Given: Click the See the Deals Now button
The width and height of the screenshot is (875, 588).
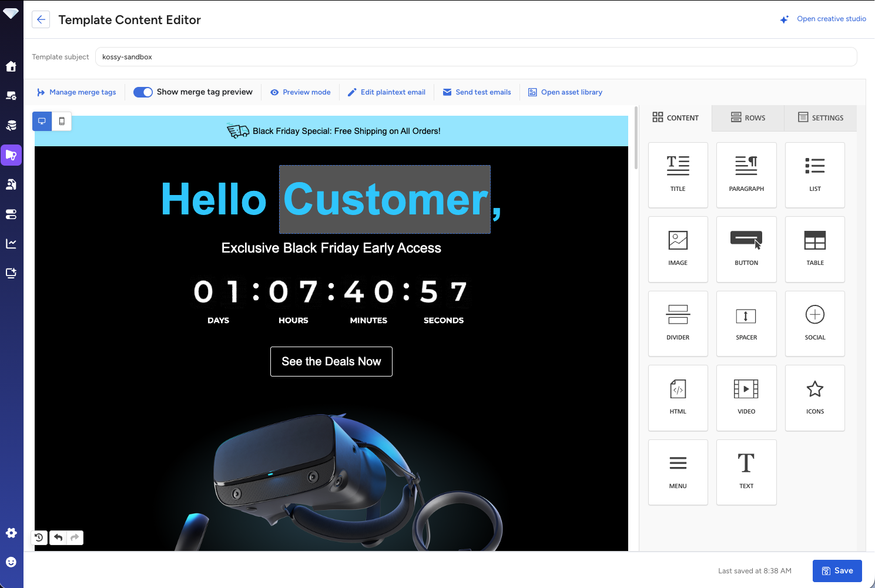Looking at the screenshot, I should coord(331,361).
